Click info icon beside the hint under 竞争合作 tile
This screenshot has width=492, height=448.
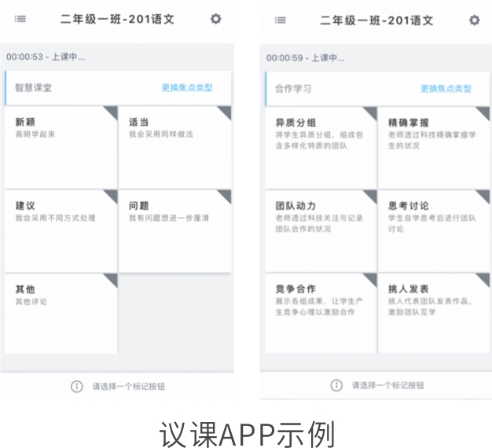pos(336,385)
